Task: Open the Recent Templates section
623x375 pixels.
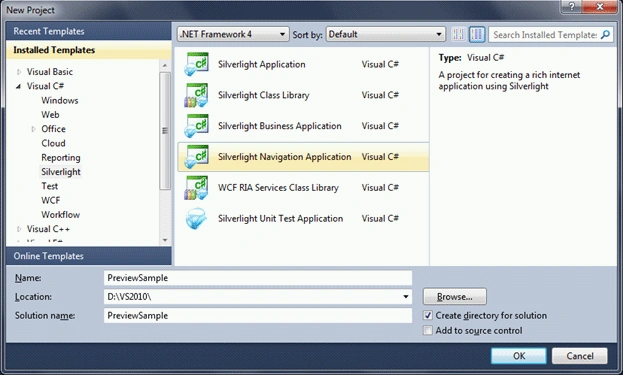Action: point(89,31)
